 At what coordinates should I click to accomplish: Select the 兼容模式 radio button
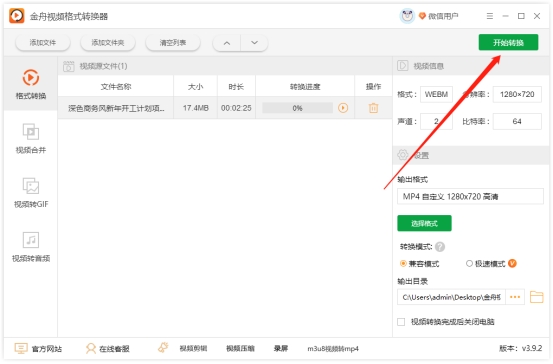pyautogui.click(x=403, y=263)
